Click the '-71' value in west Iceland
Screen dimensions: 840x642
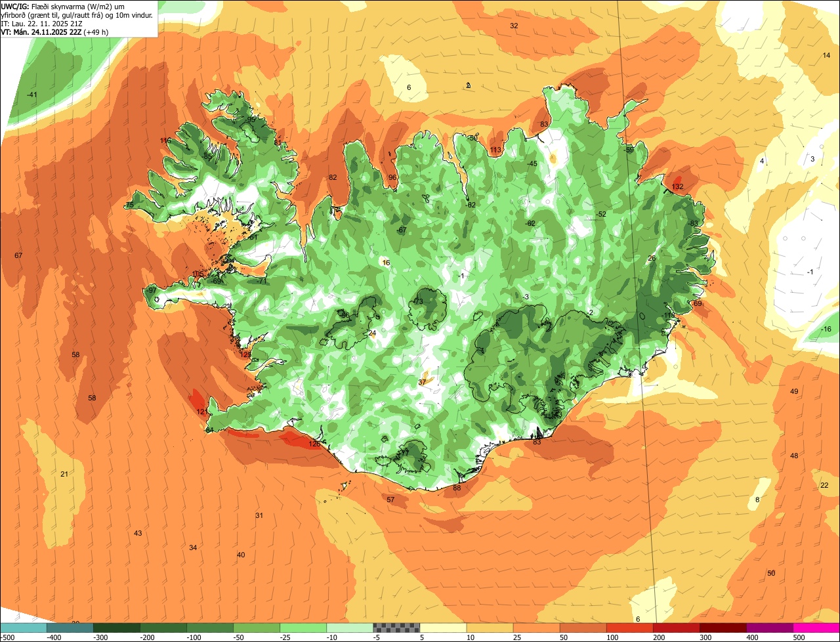261,281
